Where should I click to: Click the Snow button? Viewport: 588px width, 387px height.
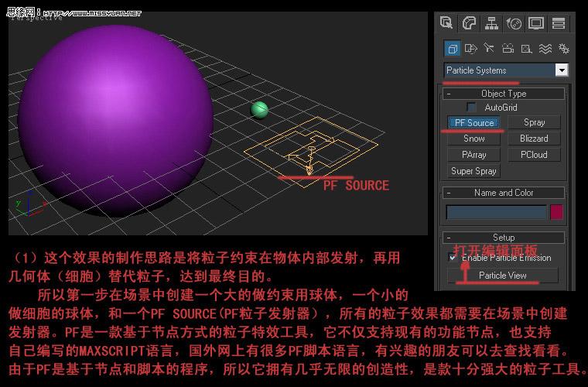coord(474,139)
